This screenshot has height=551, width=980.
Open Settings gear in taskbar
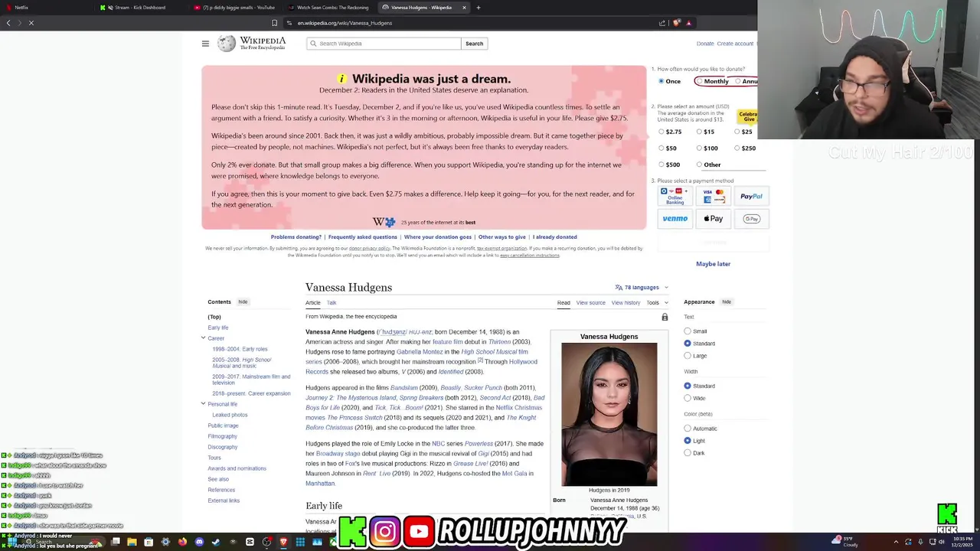(x=165, y=542)
